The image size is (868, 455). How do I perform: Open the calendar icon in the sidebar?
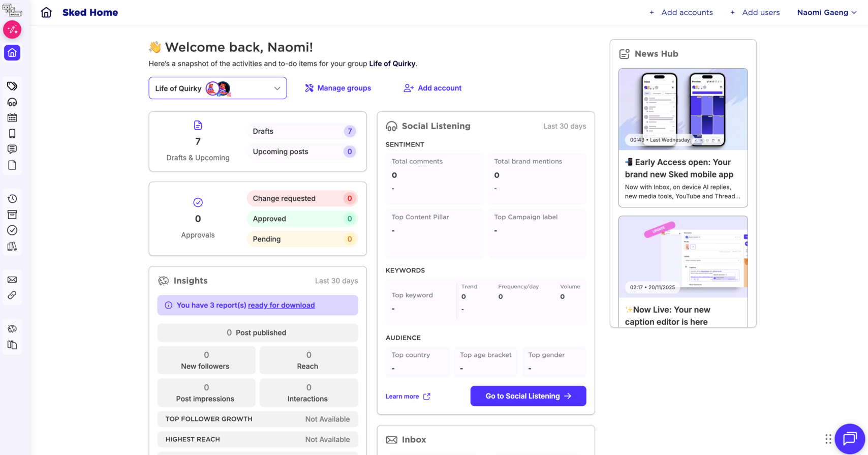click(x=12, y=118)
